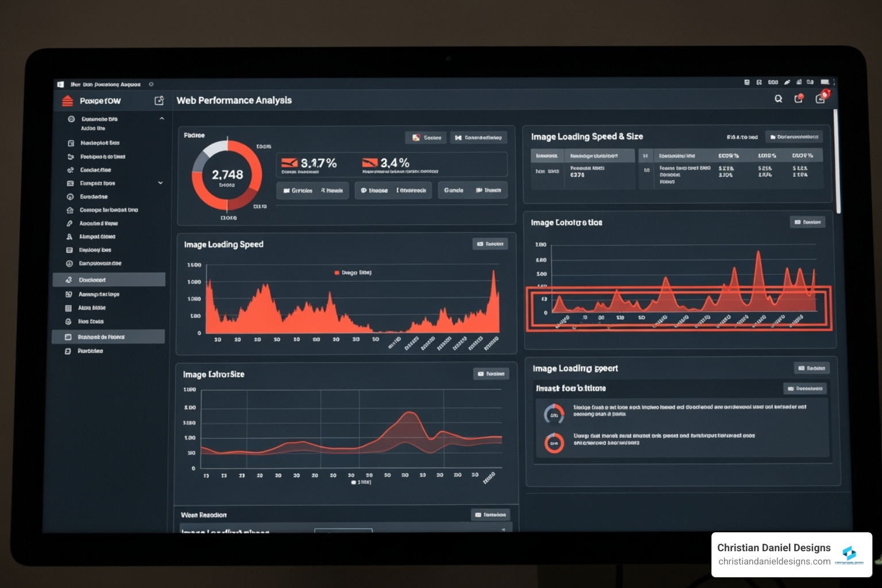
Task: Click the search magnifier icon in header
Action: pos(778,99)
